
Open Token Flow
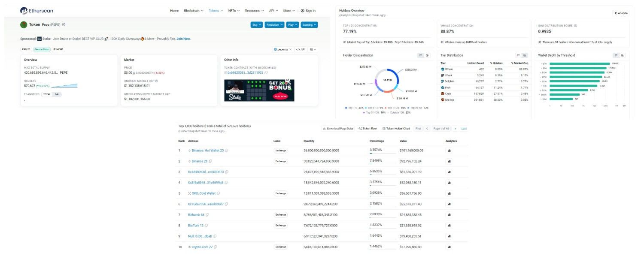(368, 129)
